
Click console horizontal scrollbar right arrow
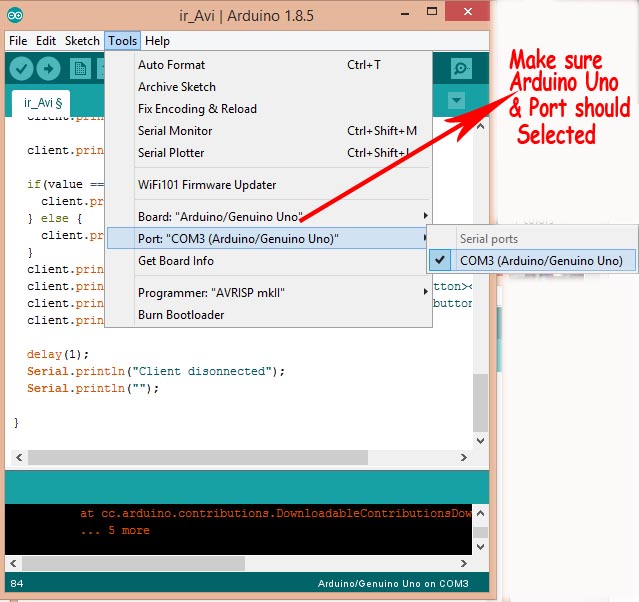[x=463, y=563]
